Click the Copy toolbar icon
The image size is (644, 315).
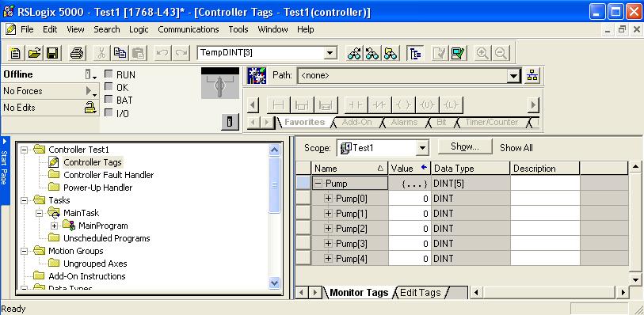click(x=120, y=53)
